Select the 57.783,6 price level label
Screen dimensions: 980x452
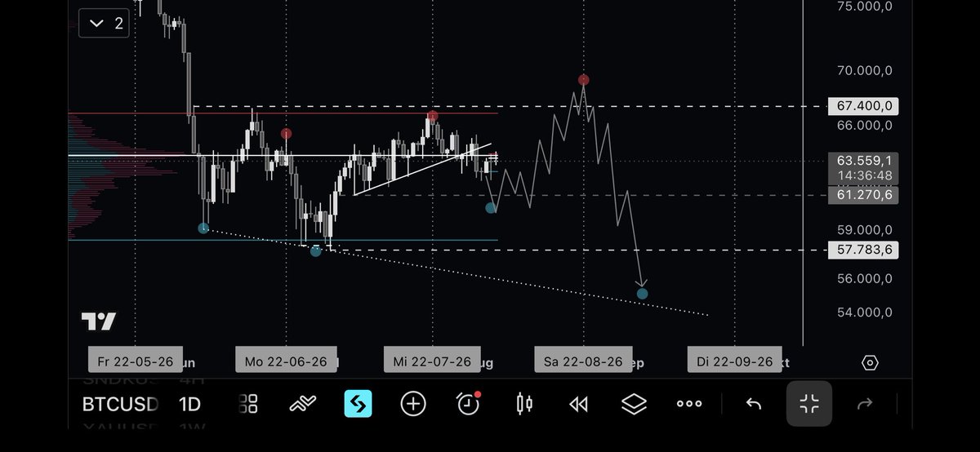(863, 250)
